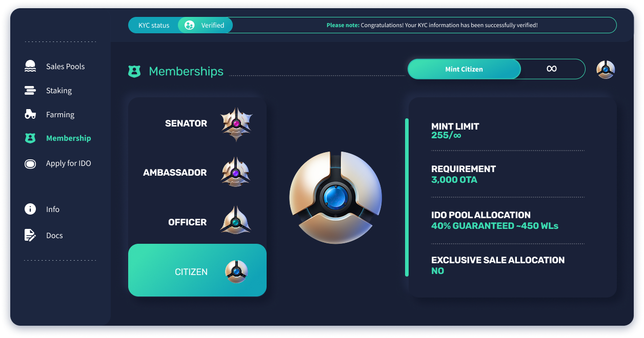Click the Membership badge icon in sidebar

(x=30, y=138)
